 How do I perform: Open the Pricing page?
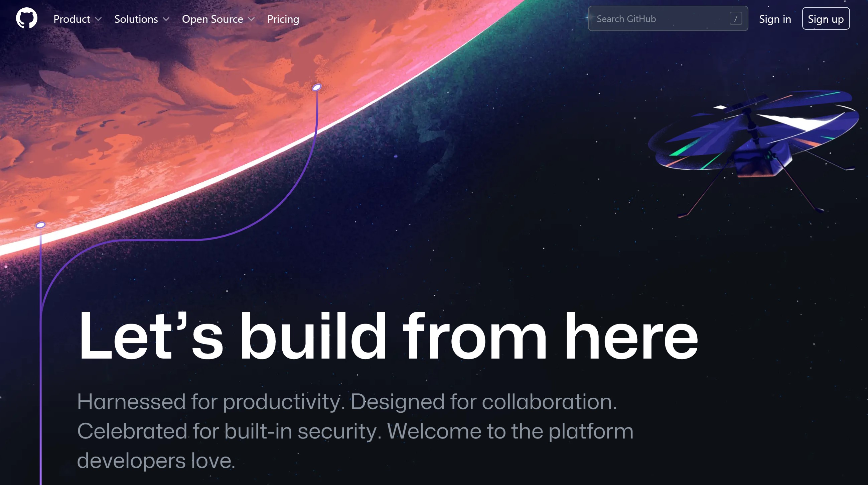(283, 19)
